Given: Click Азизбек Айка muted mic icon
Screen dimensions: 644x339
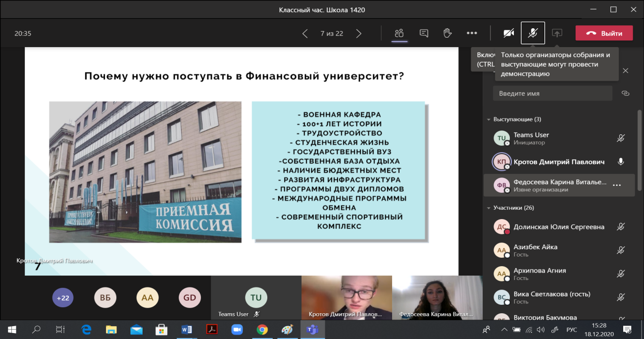Looking at the screenshot, I should click(620, 250).
